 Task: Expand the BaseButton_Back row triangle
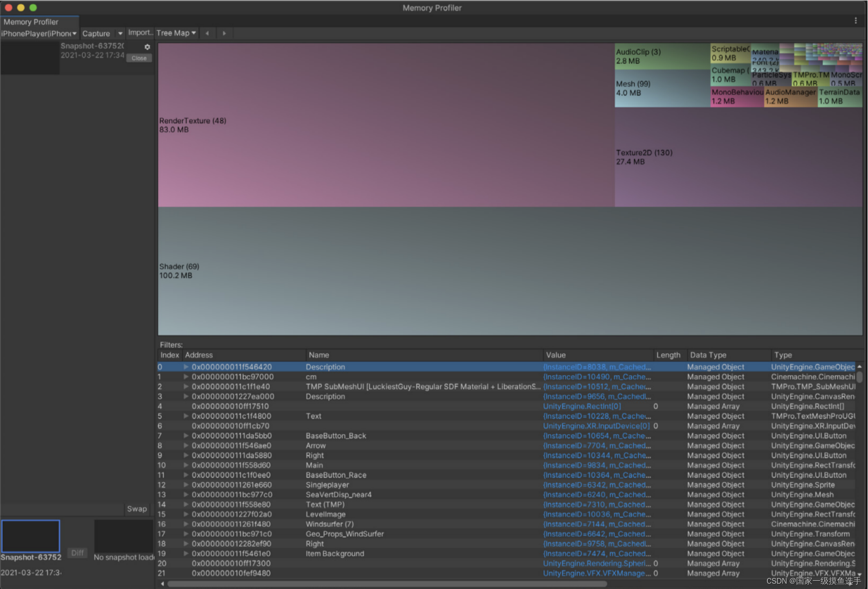pyautogui.click(x=186, y=436)
